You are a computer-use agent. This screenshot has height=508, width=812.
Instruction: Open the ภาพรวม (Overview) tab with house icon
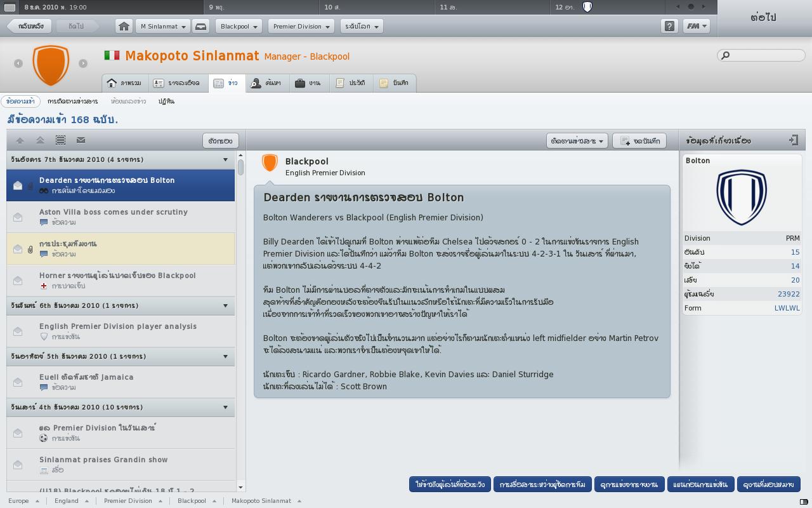click(x=124, y=83)
